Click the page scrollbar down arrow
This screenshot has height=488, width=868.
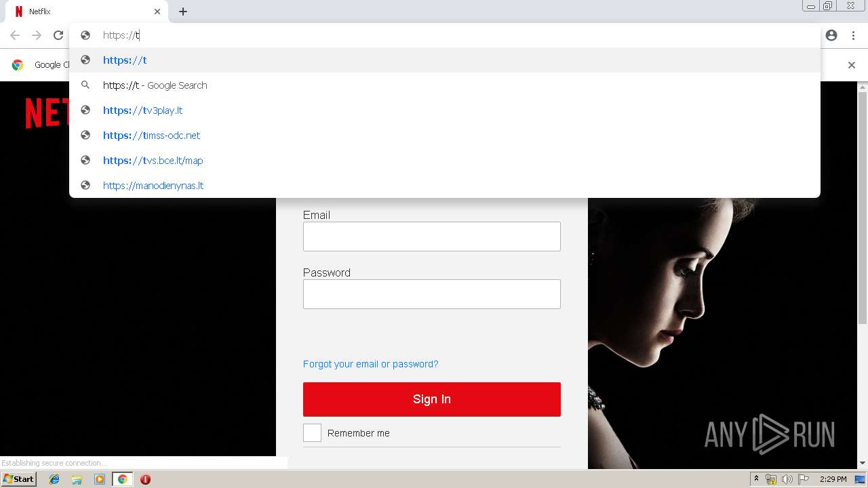click(863, 464)
